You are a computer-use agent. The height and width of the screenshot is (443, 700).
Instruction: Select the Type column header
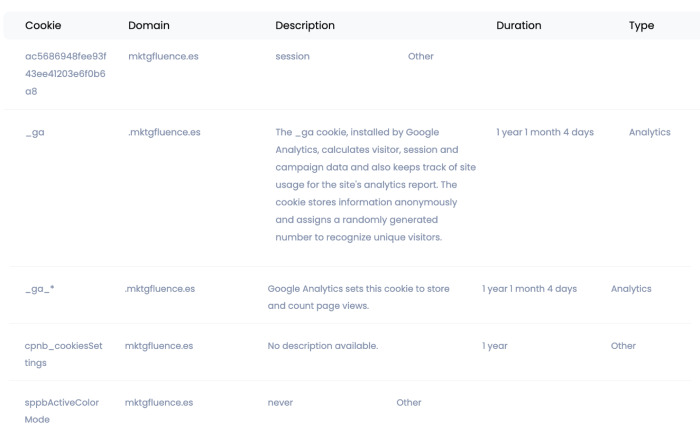641,25
